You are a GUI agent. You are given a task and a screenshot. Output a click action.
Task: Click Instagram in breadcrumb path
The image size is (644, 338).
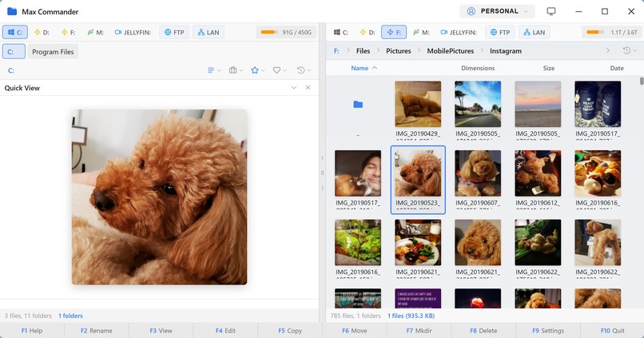coord(506,51)
